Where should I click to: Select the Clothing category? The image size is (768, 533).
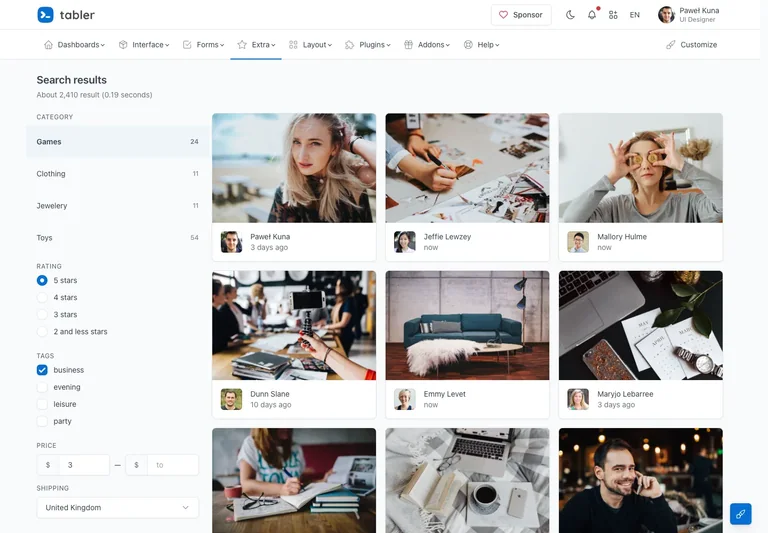[x=118, y=173]
